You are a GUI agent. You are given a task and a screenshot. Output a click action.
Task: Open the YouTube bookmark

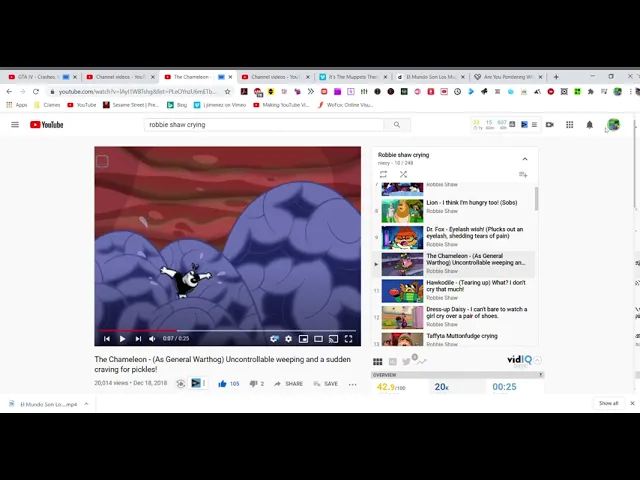pos(82,105)
